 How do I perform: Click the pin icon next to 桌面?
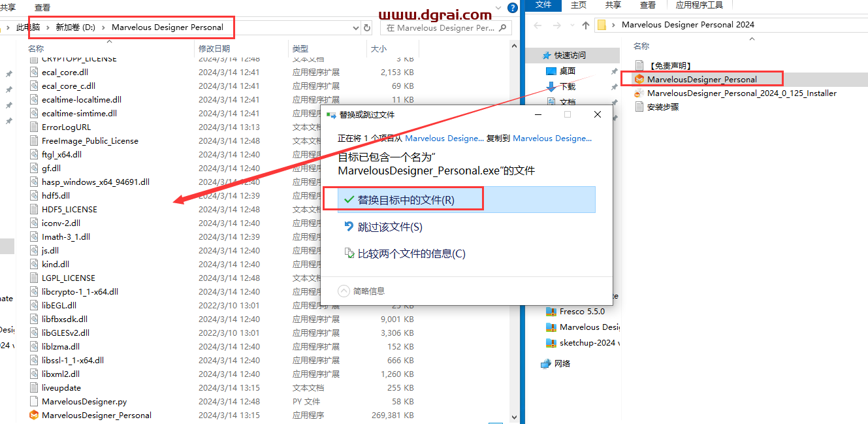tap(615, 71)
